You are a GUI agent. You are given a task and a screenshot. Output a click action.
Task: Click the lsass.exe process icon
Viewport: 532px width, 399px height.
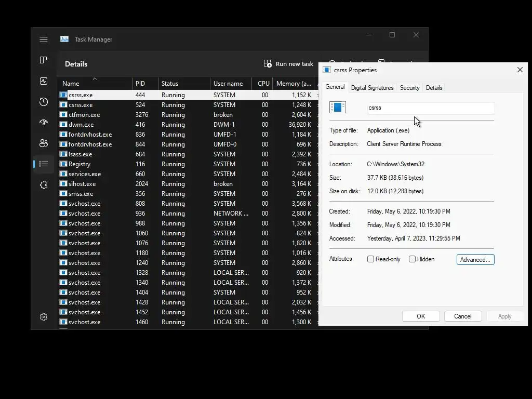tap(63, 154)
